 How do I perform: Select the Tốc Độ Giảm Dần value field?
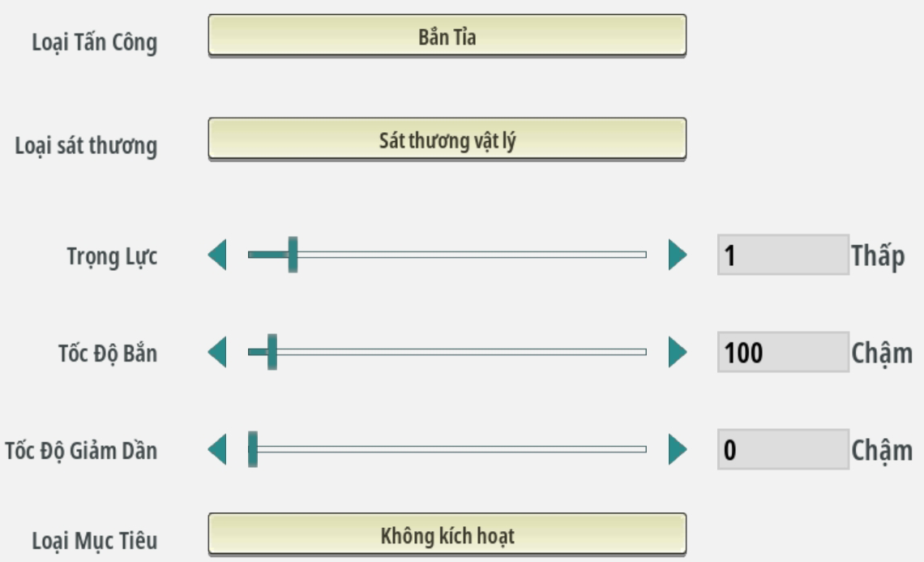point(782,450)
